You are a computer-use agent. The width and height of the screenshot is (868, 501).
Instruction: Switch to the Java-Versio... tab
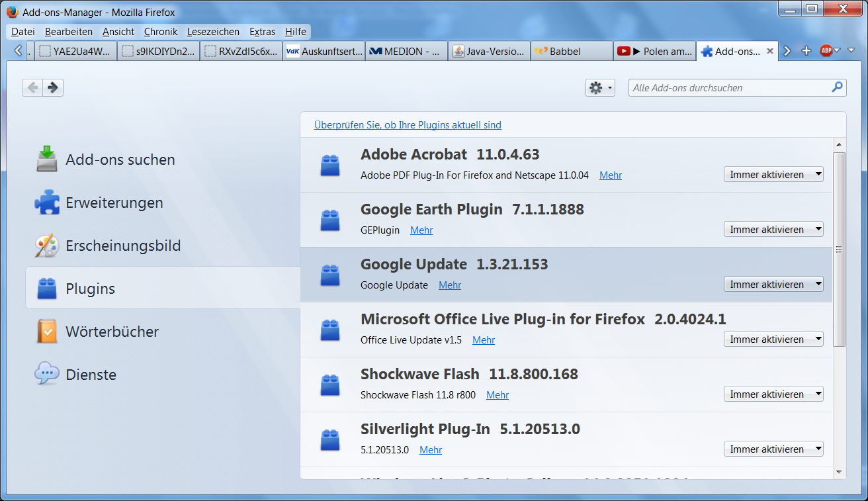click(489, 51)
